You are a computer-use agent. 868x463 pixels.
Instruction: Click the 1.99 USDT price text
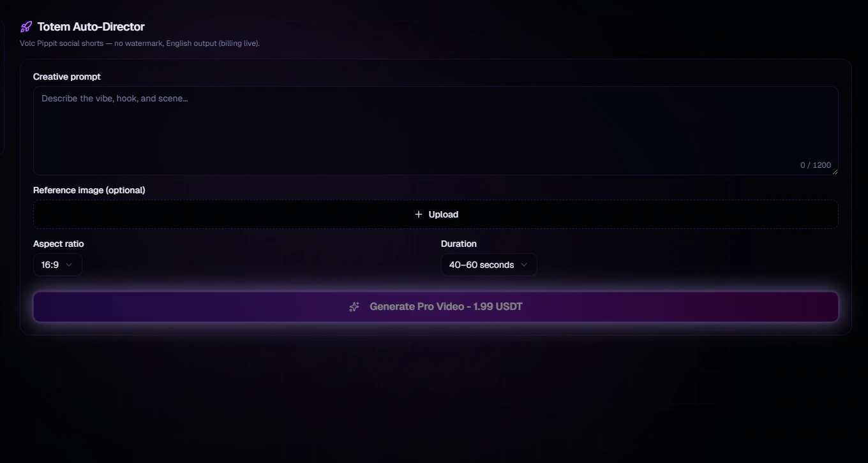point(498,307)
